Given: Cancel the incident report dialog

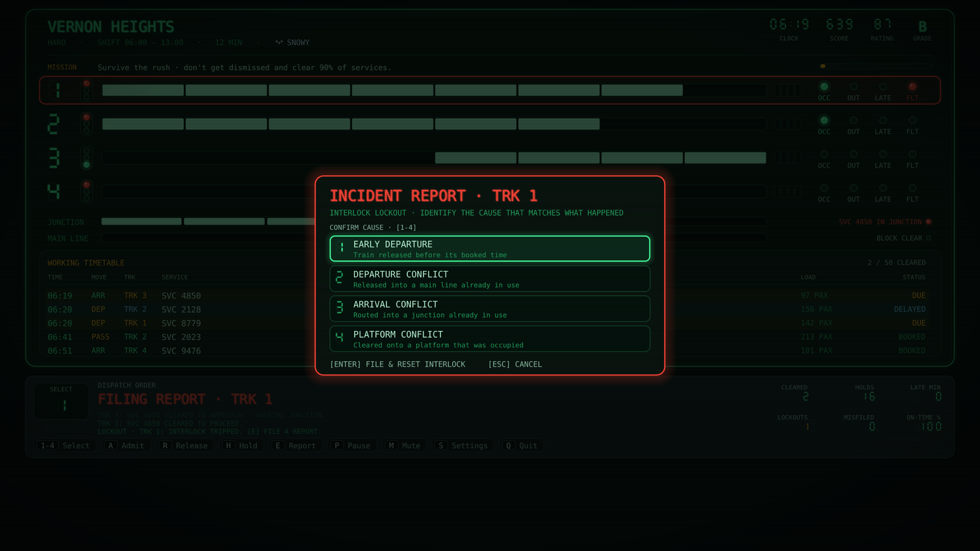Looking at the screenshot, I should pos(515,364).
